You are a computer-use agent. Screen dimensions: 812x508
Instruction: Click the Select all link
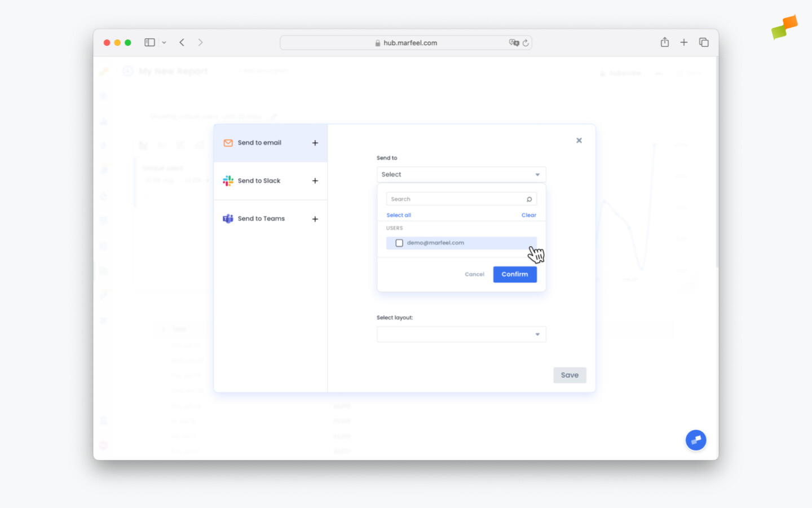[x=399, y=215]
